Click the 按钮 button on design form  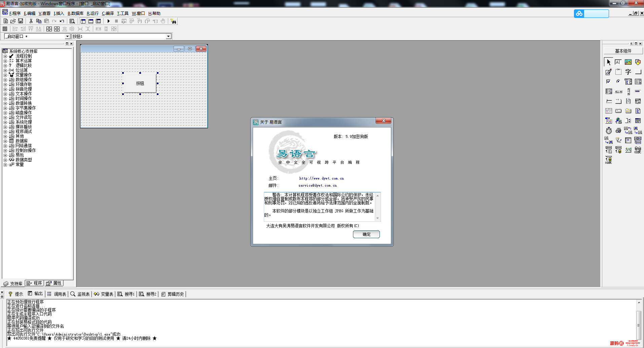point(140,83)
